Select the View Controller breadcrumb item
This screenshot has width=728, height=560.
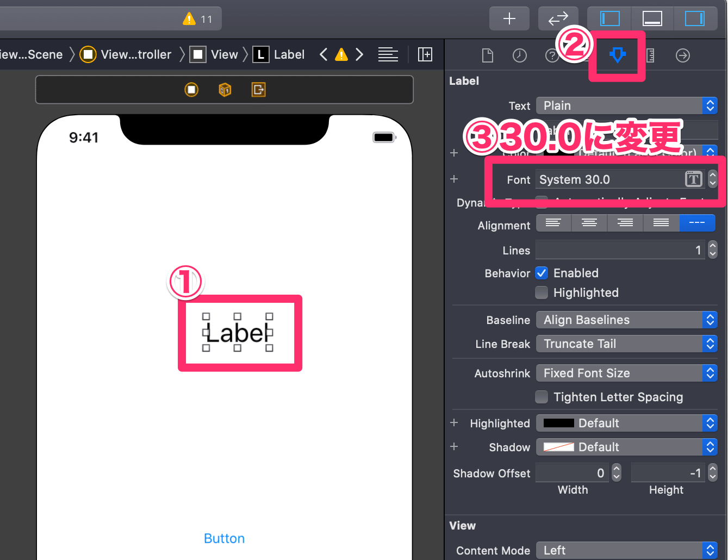tap(126, 54)
